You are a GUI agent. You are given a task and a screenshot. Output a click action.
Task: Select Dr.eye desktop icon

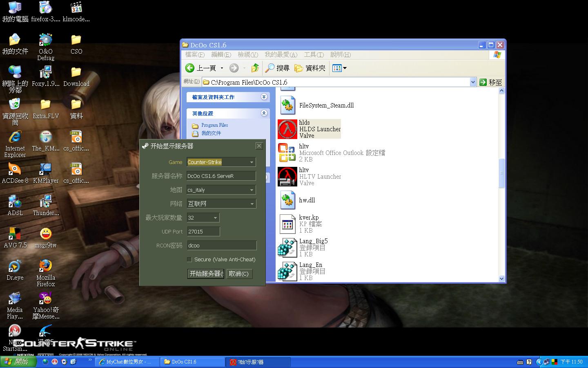[x=15, y=270]
